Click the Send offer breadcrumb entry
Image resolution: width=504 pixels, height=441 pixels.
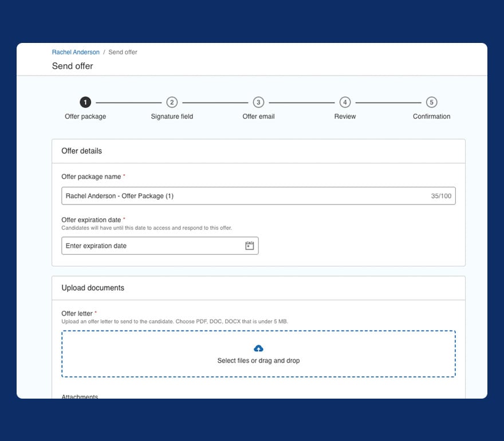(123, 52)
